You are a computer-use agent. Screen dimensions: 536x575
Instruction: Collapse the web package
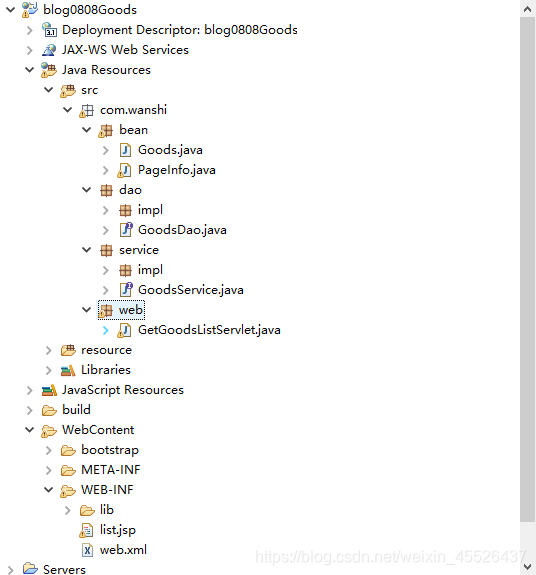[x=87, y=310]
